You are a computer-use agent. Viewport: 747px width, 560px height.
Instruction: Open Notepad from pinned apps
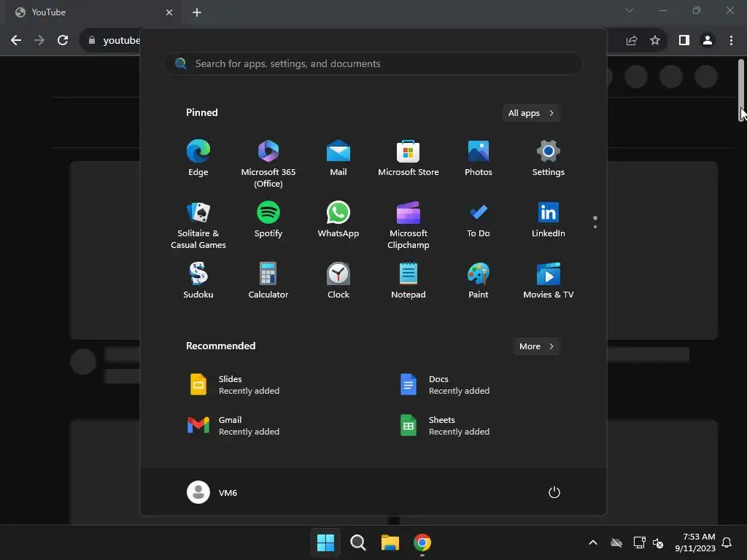[x=409, y=281]
